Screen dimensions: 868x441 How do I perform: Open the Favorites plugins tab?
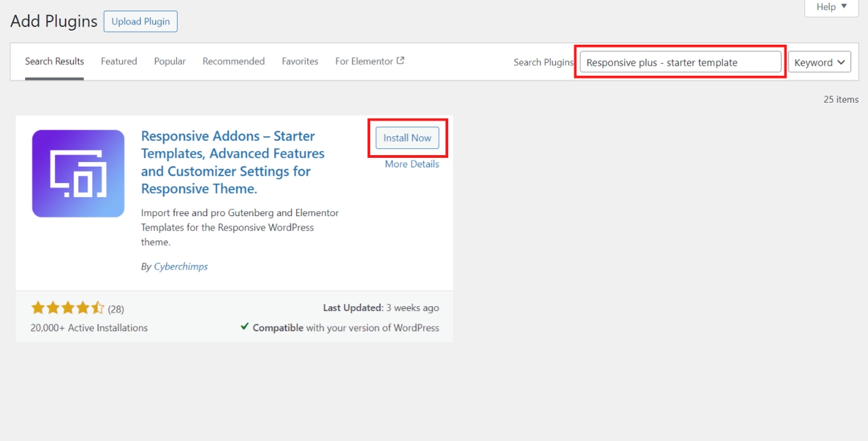coord(300,61)
